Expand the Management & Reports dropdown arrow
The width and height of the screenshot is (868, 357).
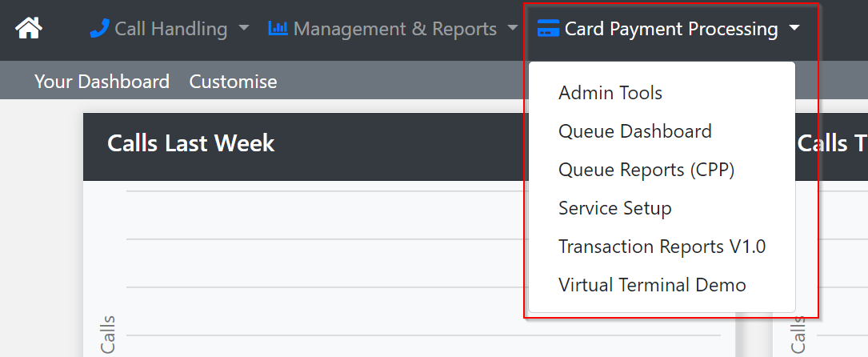(x=513, y=29)
